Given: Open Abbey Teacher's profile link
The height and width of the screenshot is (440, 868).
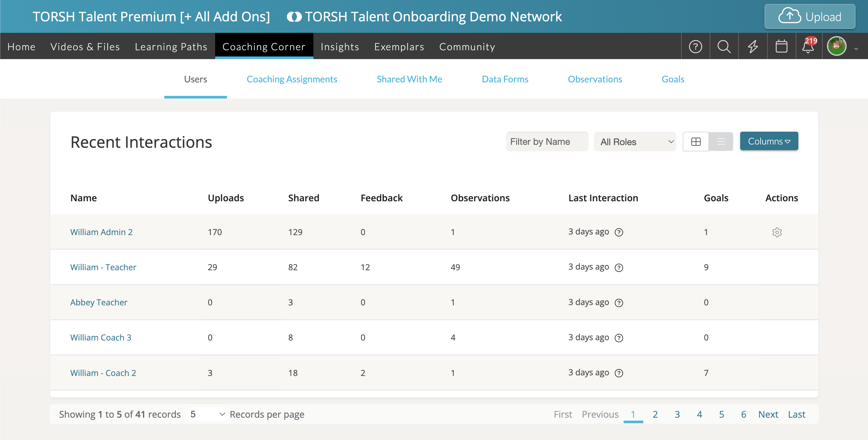Looking at the screenshot, I should click(98, 302).
